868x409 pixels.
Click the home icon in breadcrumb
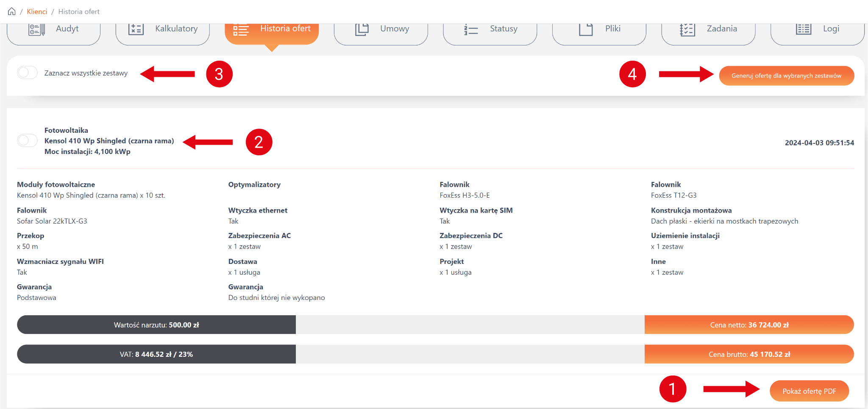[12, 11]
